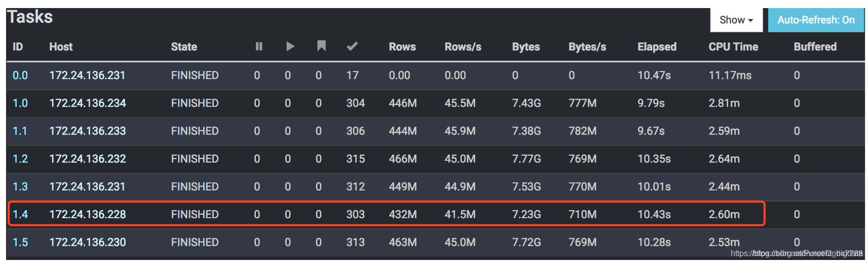
Task: Click rows per second 45.9M
Action: point(460,131)
